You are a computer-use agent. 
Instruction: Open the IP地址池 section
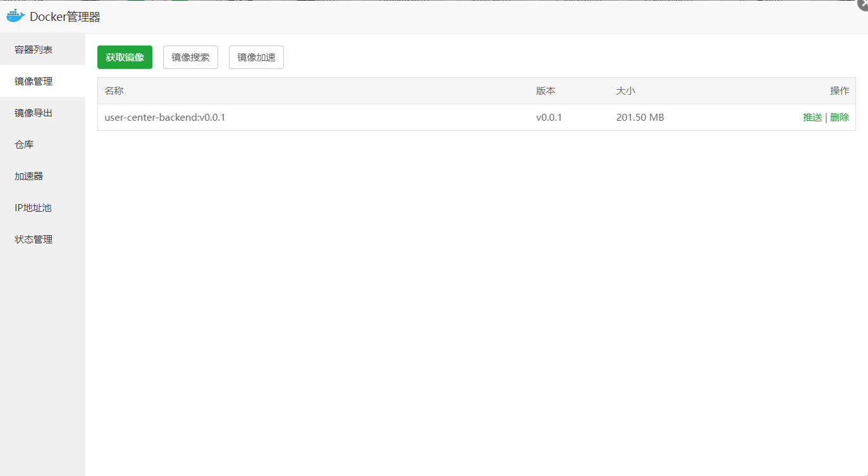coord(42,207)
